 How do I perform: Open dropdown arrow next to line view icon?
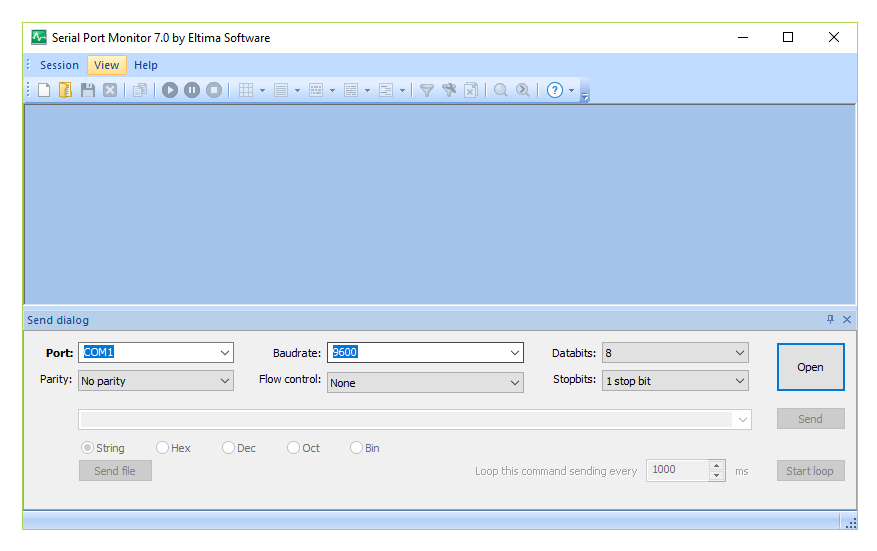298,91
